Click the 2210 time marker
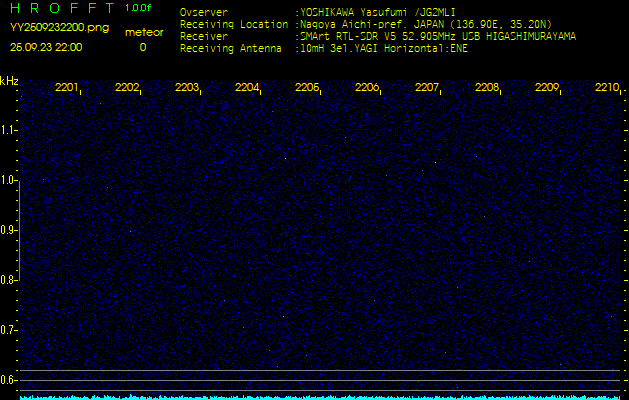 [x=607, y=88]
